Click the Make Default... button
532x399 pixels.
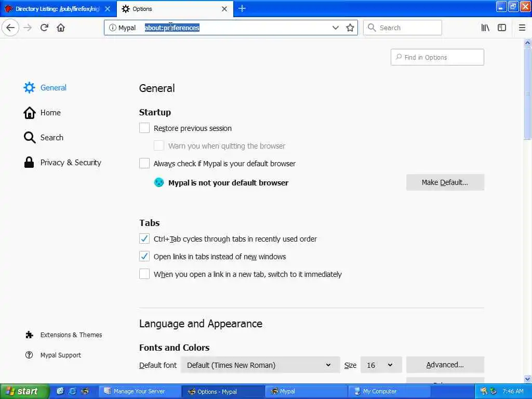(x=445, y=182)
